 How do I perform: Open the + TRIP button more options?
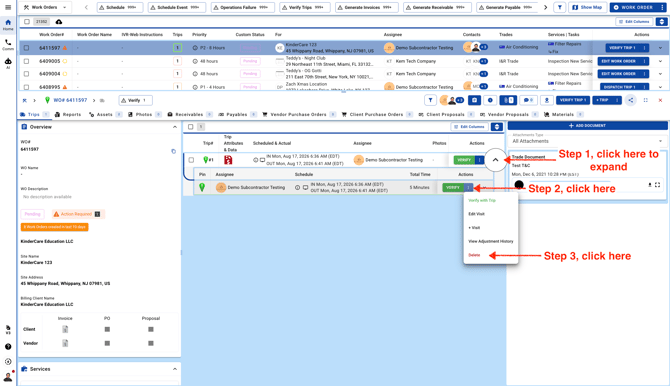click(x=617, y=100)
